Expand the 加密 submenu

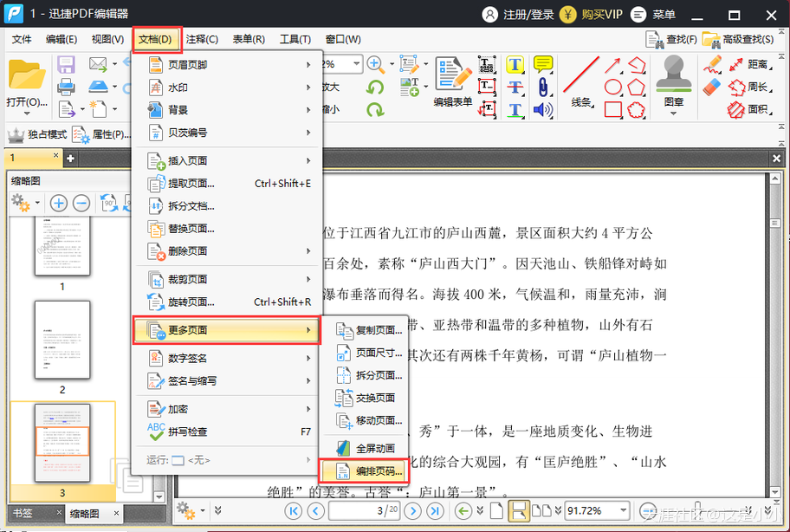coord(227,409)
